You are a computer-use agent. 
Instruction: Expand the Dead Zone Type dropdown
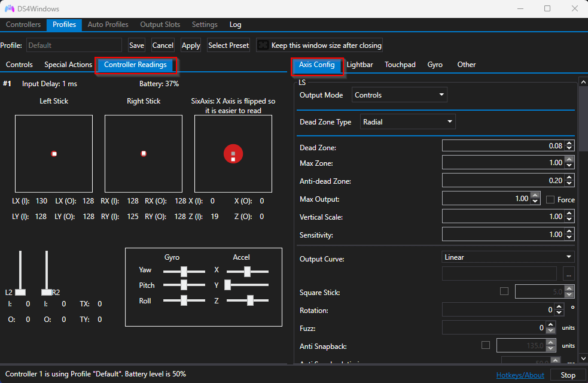(407, 122)
